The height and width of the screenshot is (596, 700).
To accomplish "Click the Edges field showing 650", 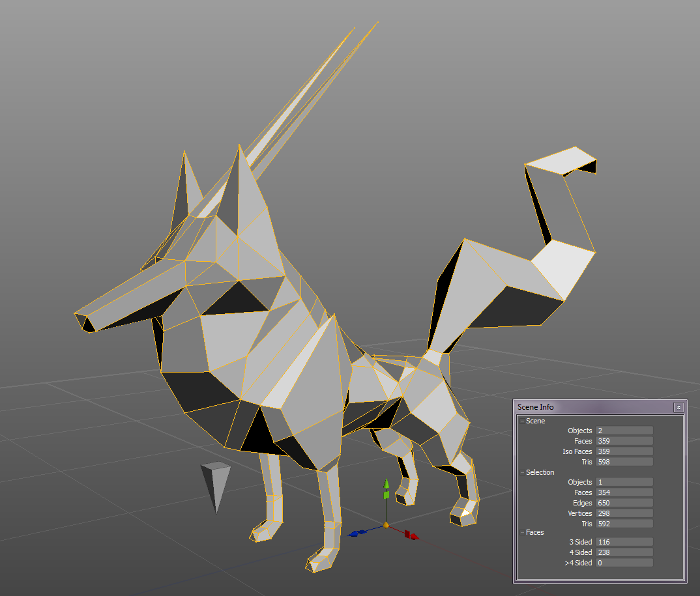I will pyautogui.click(x=624, y=503).
